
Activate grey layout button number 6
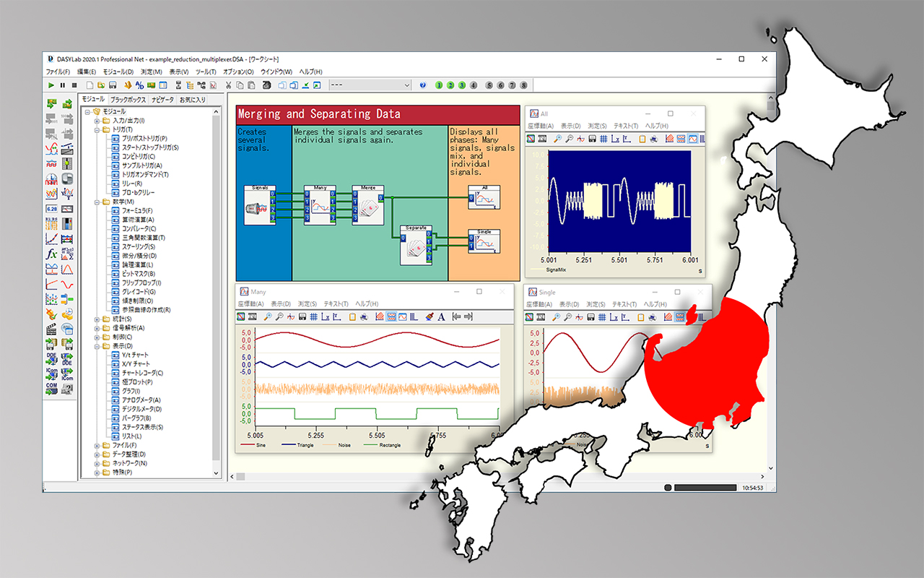click(501, 85)
